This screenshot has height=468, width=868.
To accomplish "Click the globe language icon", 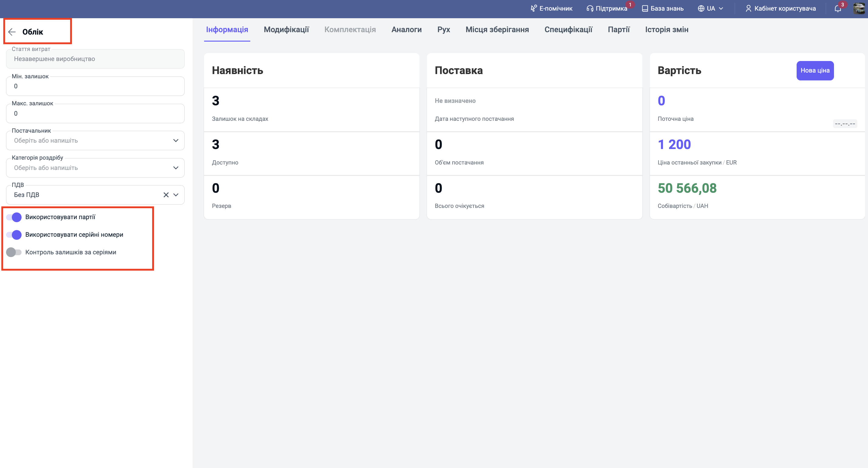I will click(x=701, y=9).
